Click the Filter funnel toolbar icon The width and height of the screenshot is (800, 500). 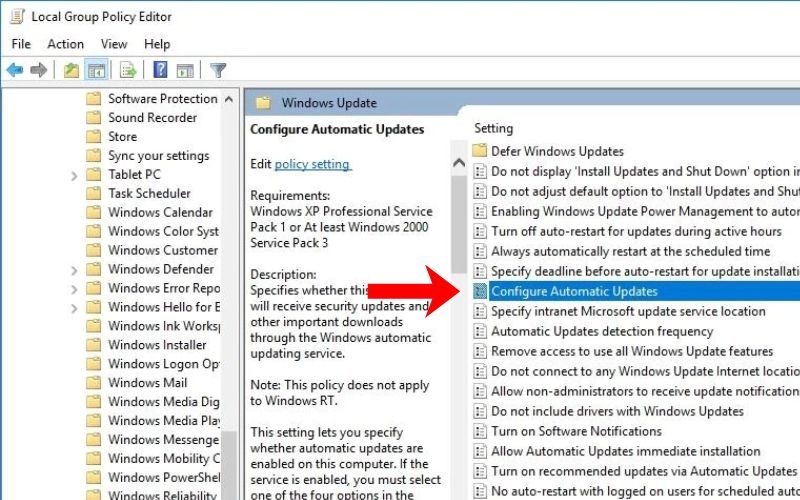coord(218,70)
